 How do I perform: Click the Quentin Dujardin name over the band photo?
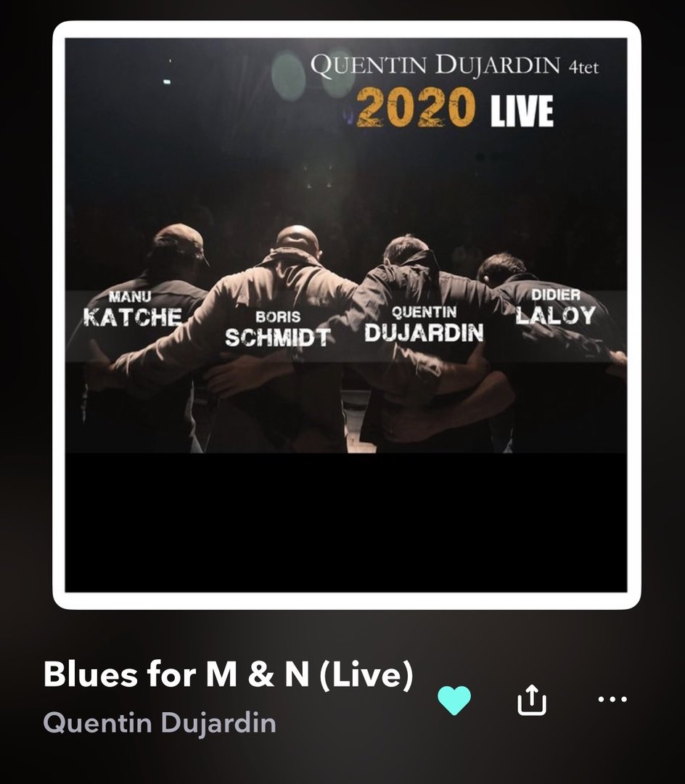pyautogui.click(x=424, y=324)
